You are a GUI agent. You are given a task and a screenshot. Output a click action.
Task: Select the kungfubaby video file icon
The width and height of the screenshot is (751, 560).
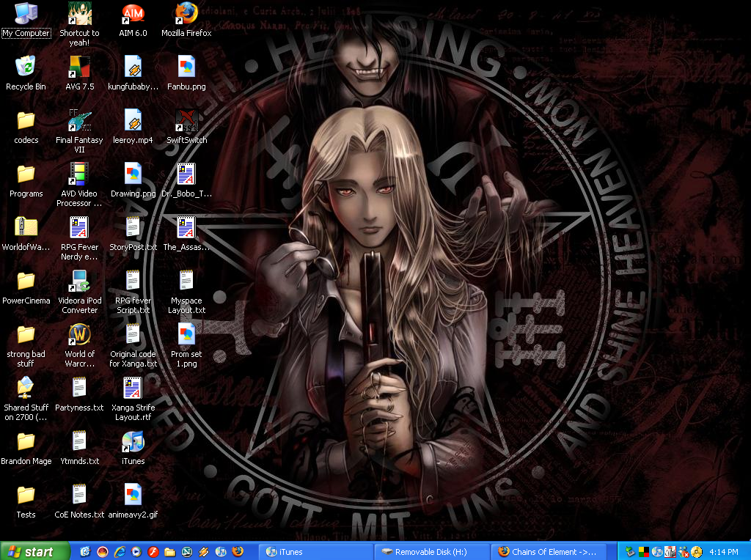(x=133, y=73)
